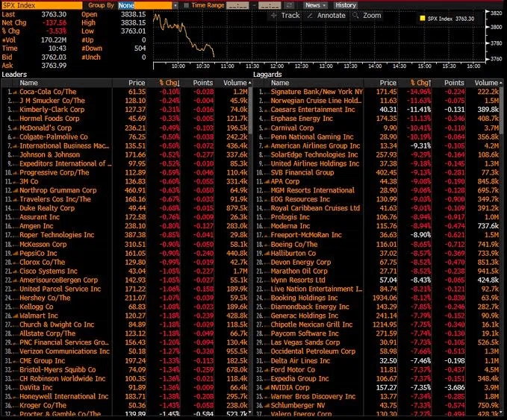Sort Laggards table by Name header

(x=280, y=83)
